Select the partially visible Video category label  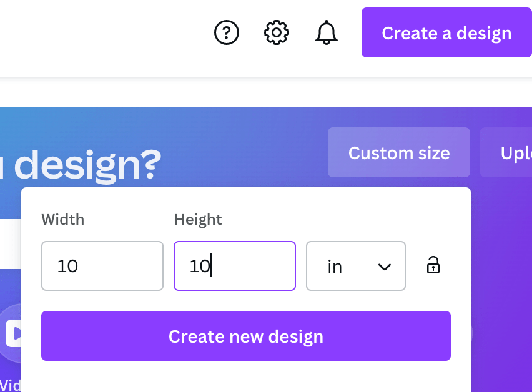[10, 385]
